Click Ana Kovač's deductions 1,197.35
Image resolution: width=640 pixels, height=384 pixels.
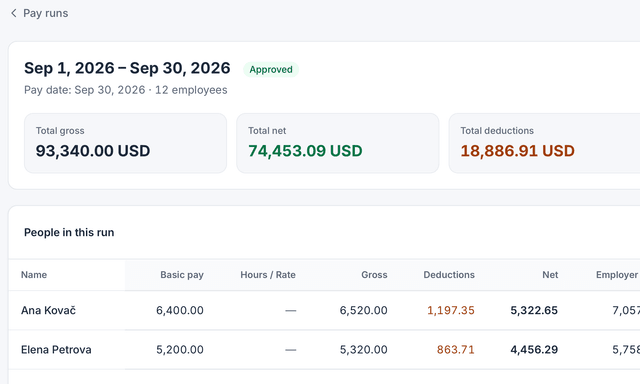(451, 310)
